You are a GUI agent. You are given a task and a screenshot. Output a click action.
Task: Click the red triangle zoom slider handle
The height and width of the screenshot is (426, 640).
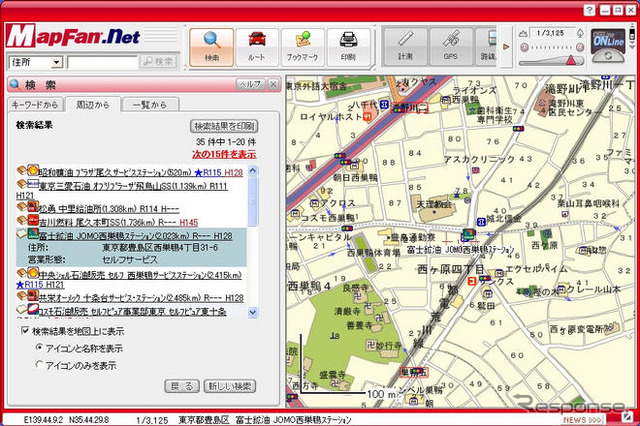(x=571, y=60)
